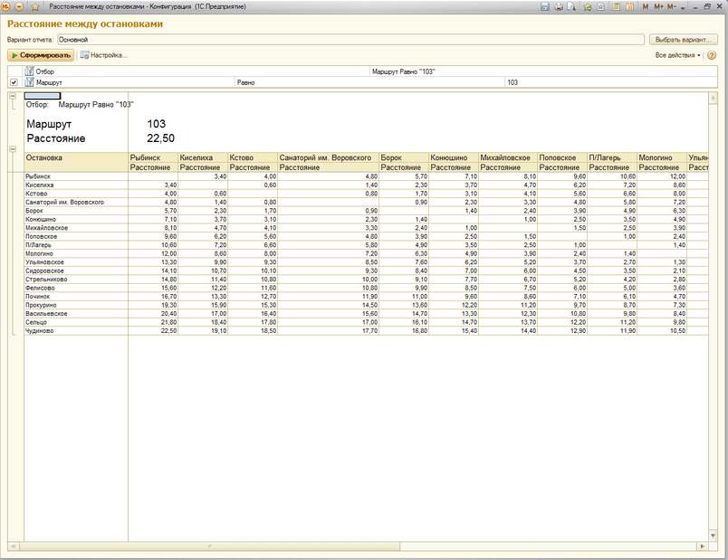Open Настройка settings toolbar item
Viewport: 728px width, 560px height.
pyautogui.click(x=103, y=55)
